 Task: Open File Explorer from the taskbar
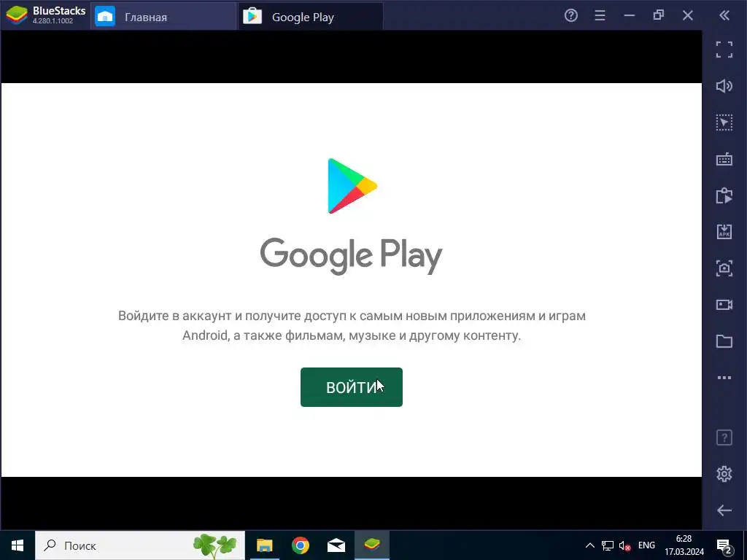tap(264, 545)
